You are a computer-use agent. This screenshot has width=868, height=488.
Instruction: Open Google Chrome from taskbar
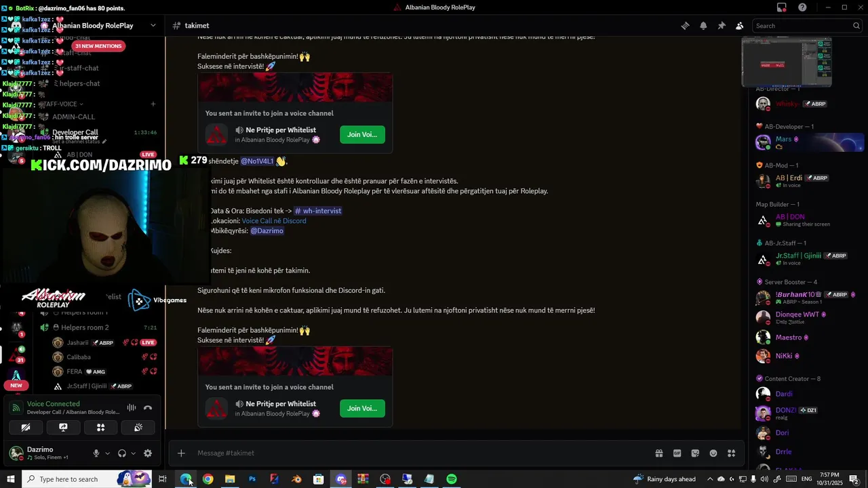click(208, 479)
